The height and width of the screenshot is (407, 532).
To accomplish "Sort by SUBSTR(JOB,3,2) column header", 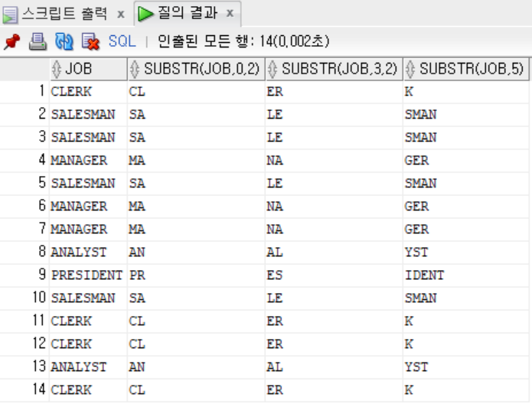I will click(335, 69).
